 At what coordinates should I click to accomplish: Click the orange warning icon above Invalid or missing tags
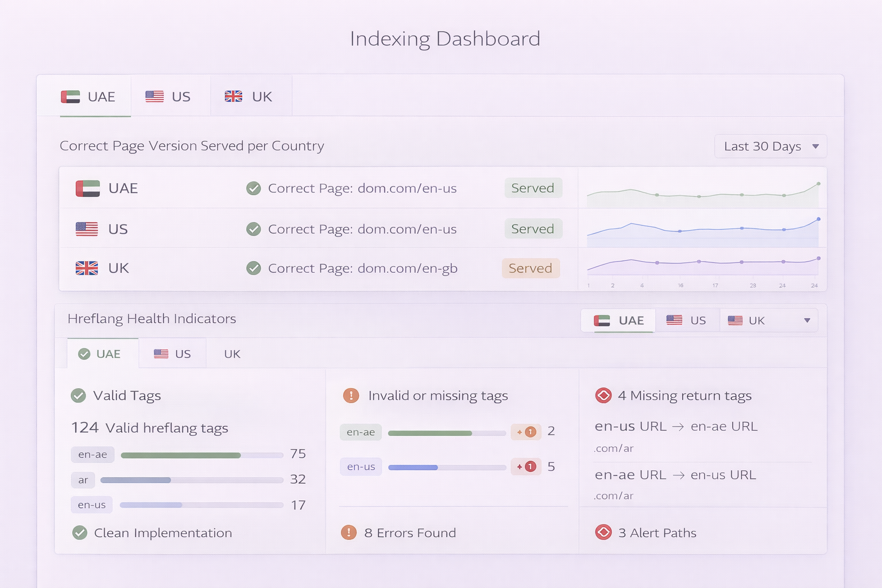(x=351, y=395)
